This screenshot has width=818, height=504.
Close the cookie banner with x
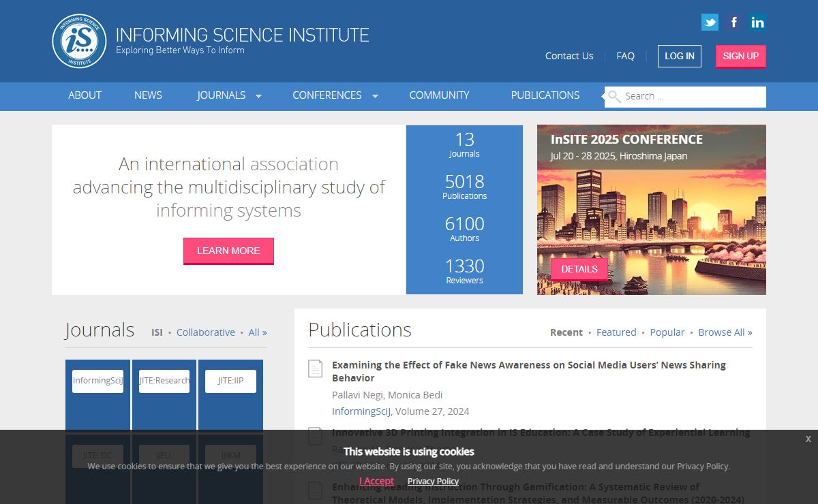[808, 439]
